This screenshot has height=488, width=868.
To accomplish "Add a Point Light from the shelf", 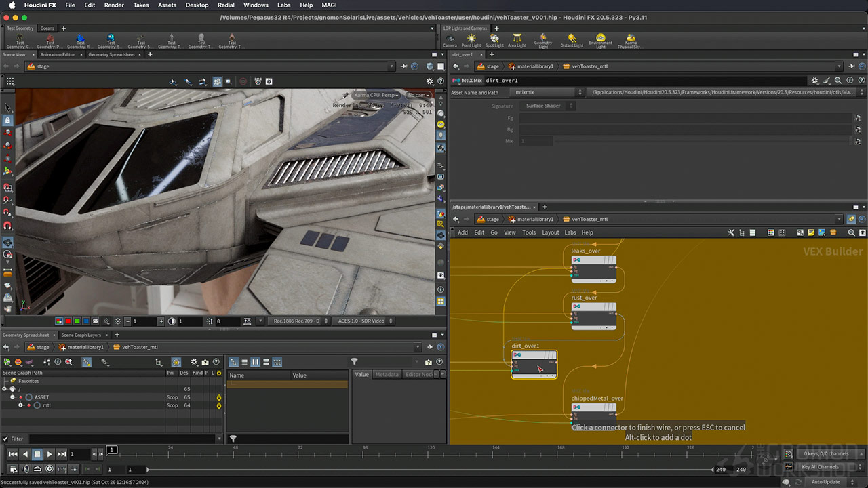I will click(x=471, y=40).
